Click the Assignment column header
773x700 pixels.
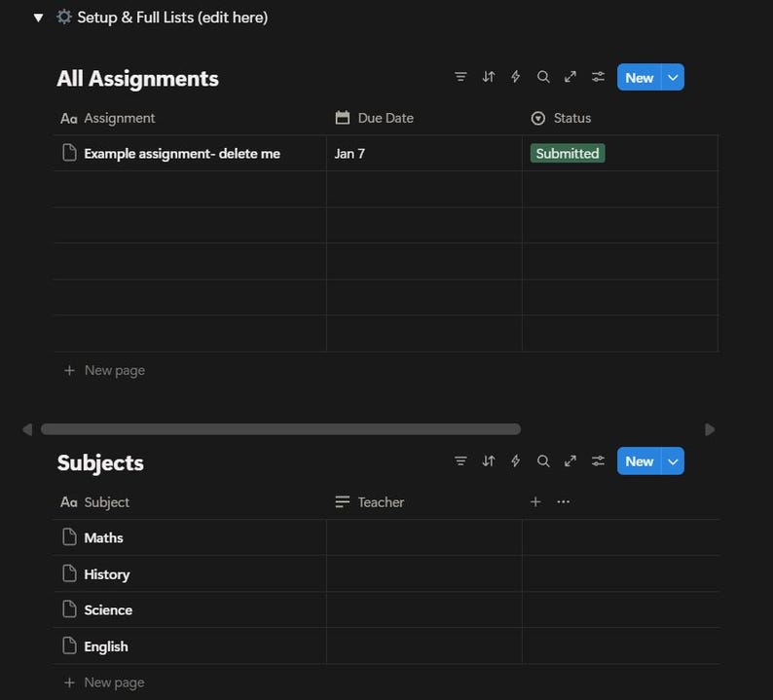pos(190,119)
